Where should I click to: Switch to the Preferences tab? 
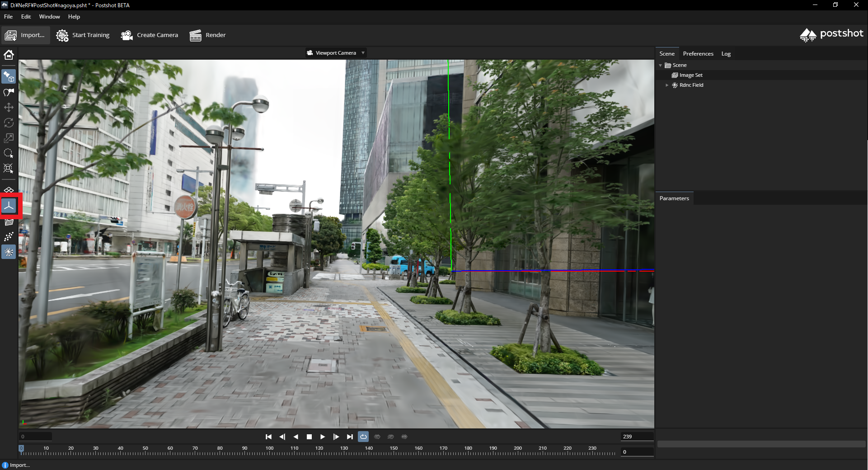click(x=698, y=54)
